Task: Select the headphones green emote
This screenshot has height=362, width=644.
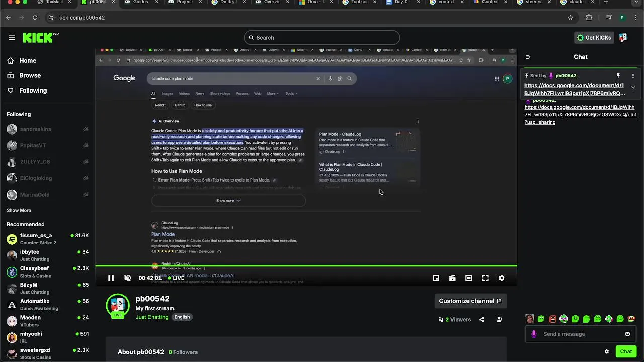Action: coord(563,319)
